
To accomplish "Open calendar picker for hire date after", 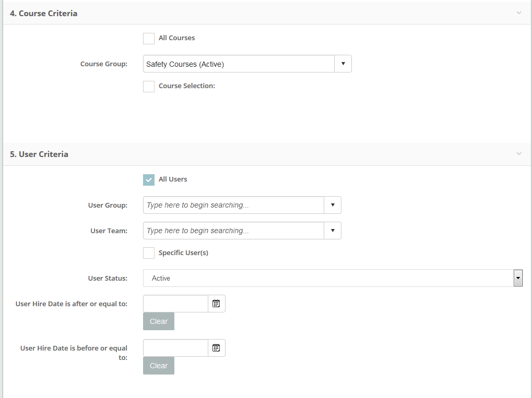I will (216, 304).
